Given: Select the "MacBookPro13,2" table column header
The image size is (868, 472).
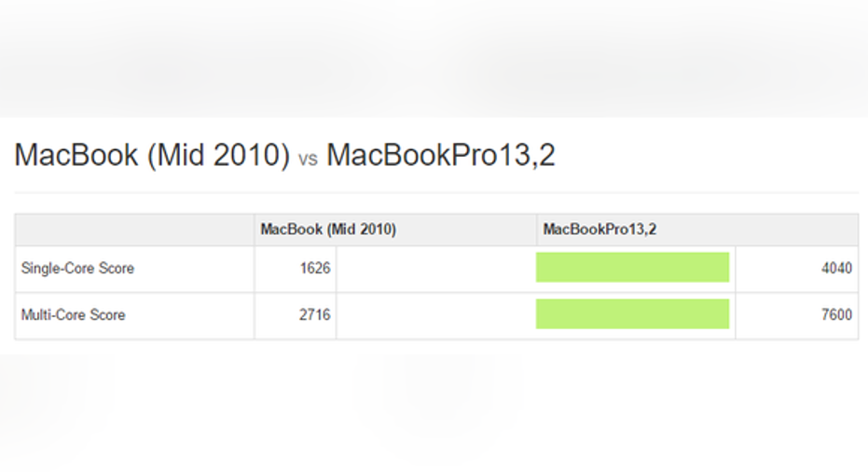Looking at the screenshot, I should pyautogui.click(x=599, y=229).
